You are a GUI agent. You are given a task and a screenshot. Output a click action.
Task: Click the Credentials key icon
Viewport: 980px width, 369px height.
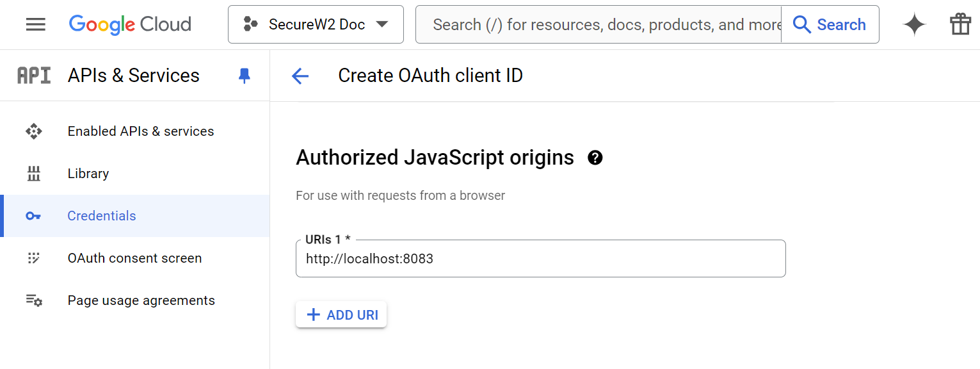coord(33,216)
